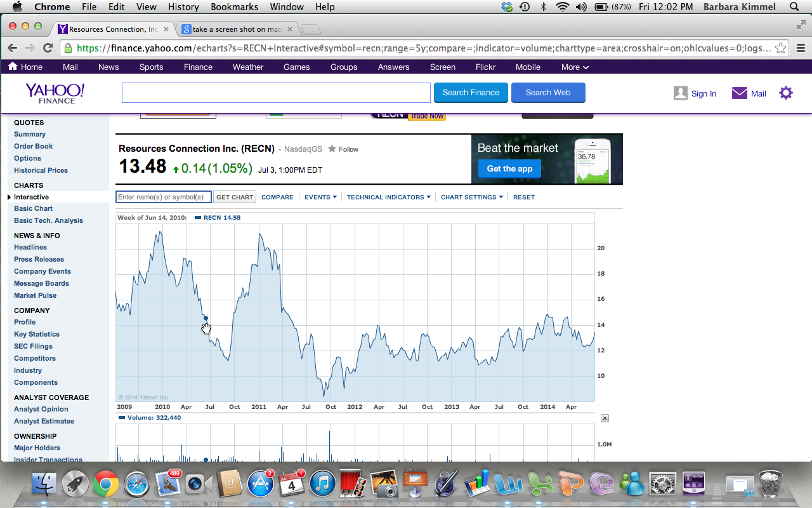Open the settings gear icon on Yahoo
The width and height of the screenshot is (812, 508).
(786, 93)
